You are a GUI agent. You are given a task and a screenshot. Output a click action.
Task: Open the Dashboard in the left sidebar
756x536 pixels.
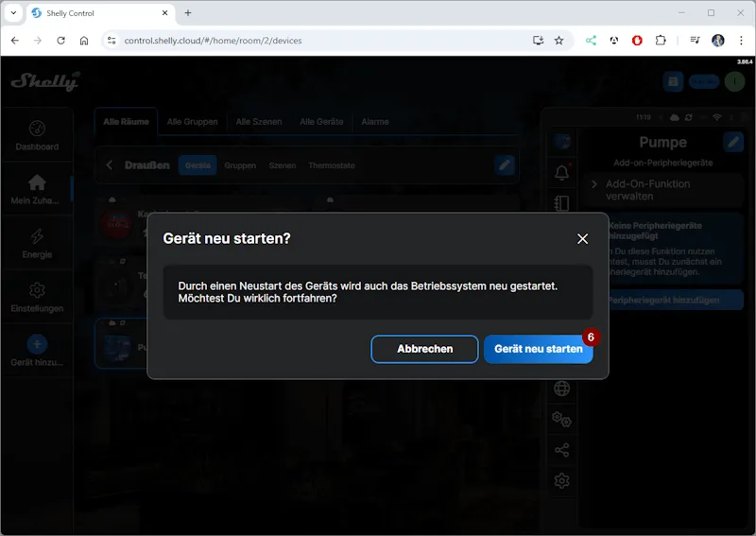pyautogui.click(x=37, y=136)
